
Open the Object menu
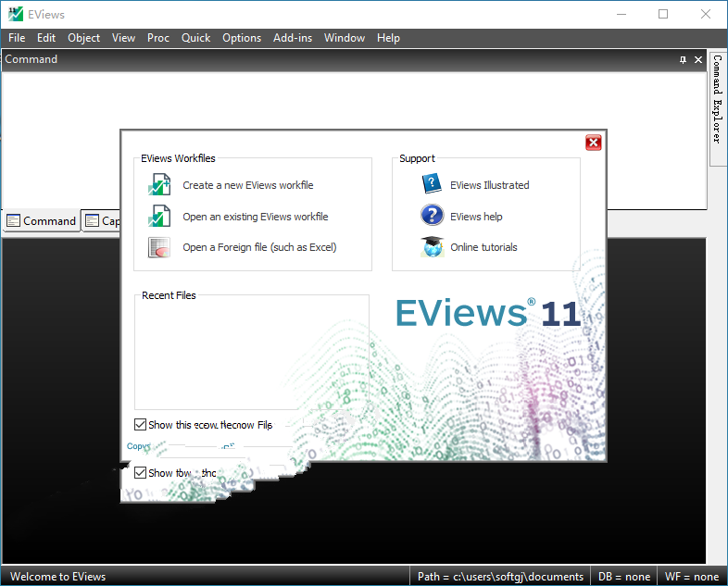tap(83, 38)
